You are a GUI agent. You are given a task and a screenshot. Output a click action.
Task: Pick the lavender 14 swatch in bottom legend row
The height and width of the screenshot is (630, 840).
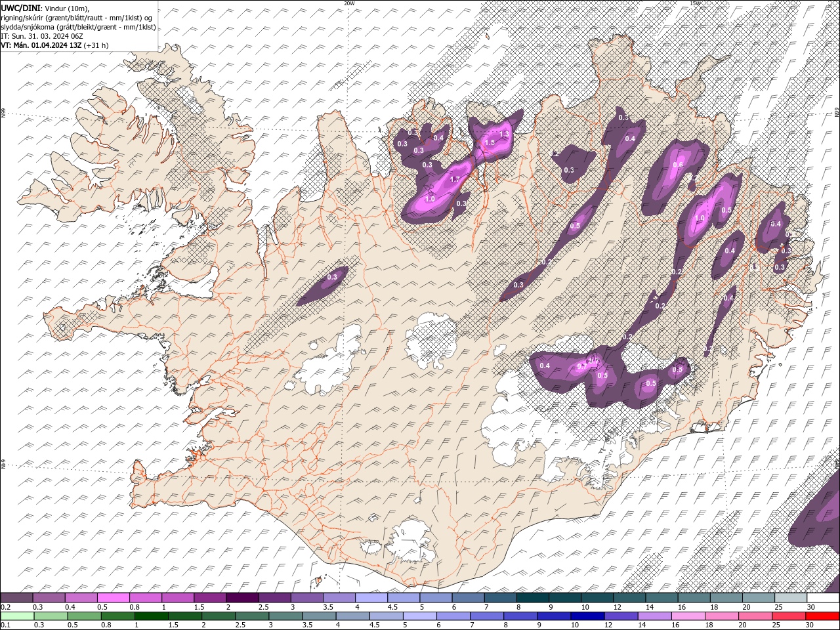click(x=654, y=616)
